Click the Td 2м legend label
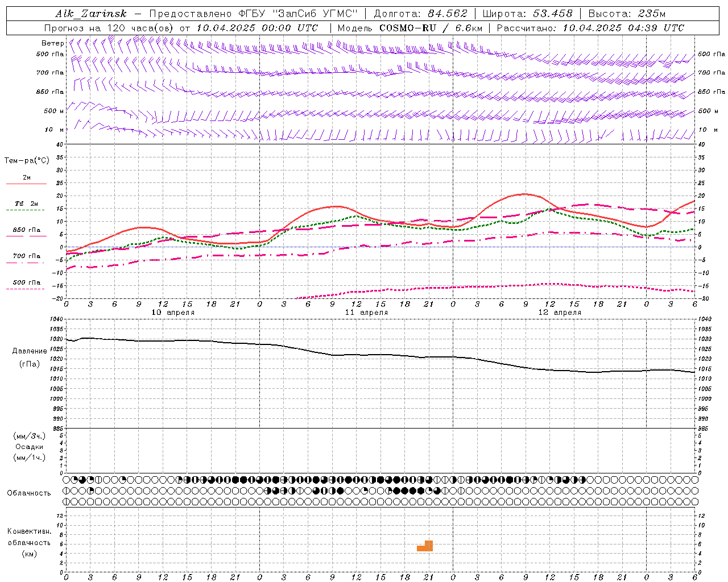Image resolution: width=728 pixels, height=582 pixels. 26,203
